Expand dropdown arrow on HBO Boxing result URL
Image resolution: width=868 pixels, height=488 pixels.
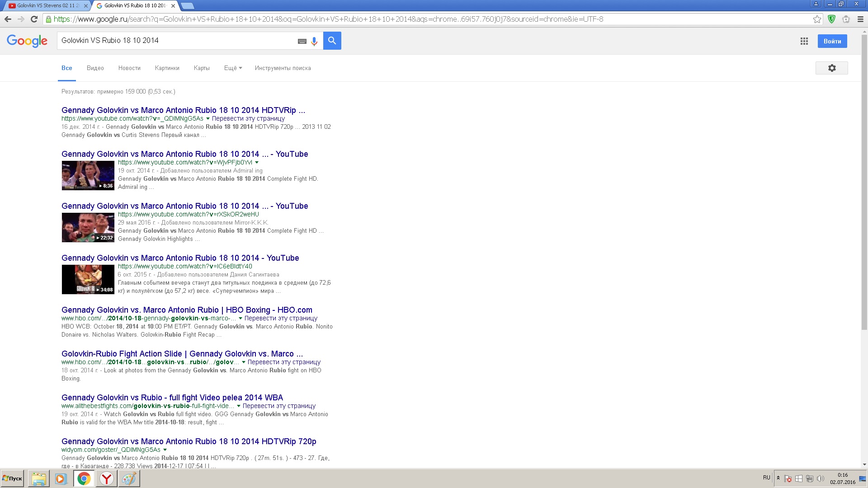coord(241,319)
